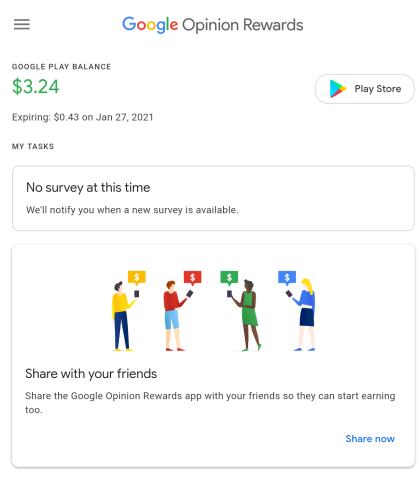This screenshot has width=419, height=490.
Task: Click the MY TASKS section label
Action: coord(33,146)
